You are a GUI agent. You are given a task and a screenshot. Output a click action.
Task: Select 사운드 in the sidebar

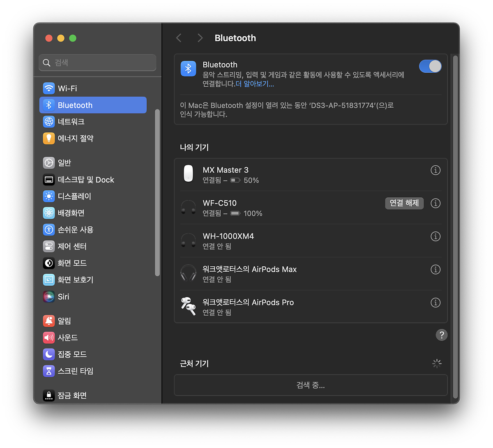(x=93, y=337)
